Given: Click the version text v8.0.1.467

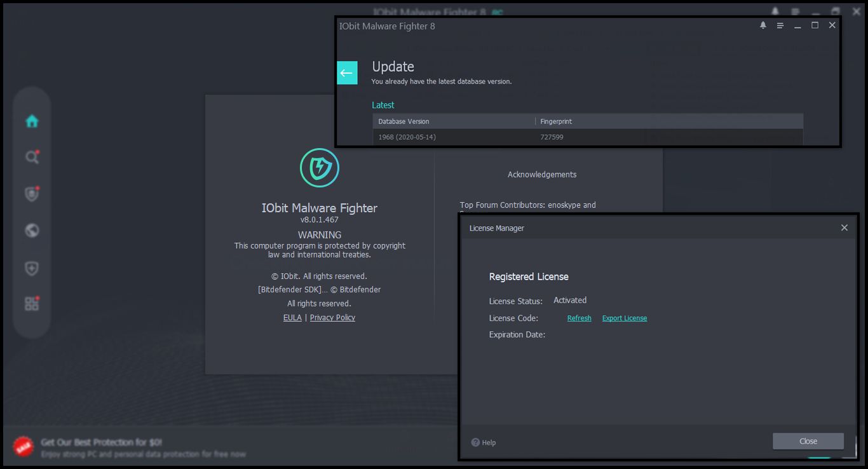Looking at the screenshot, I should pos(320,220).
